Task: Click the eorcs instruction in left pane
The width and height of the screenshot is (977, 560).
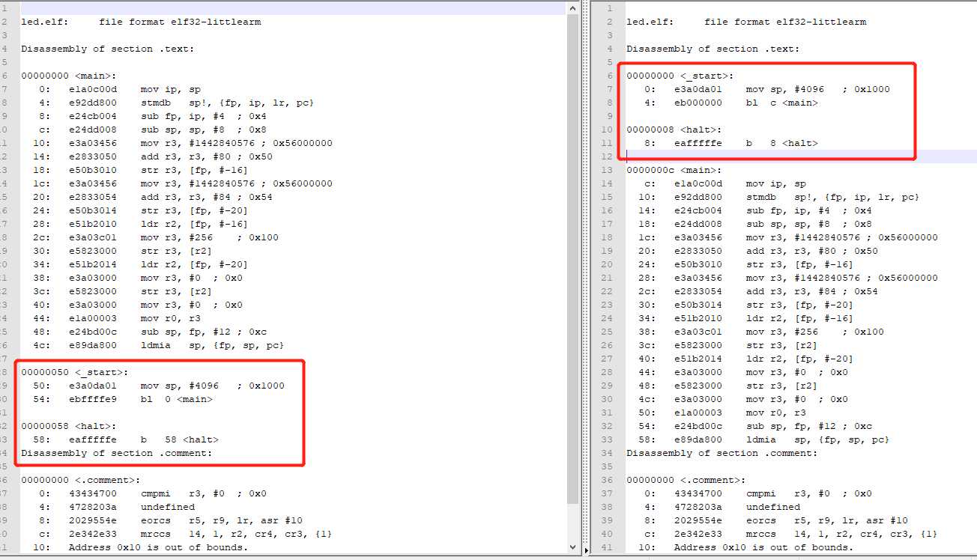Action: [221, 520]
